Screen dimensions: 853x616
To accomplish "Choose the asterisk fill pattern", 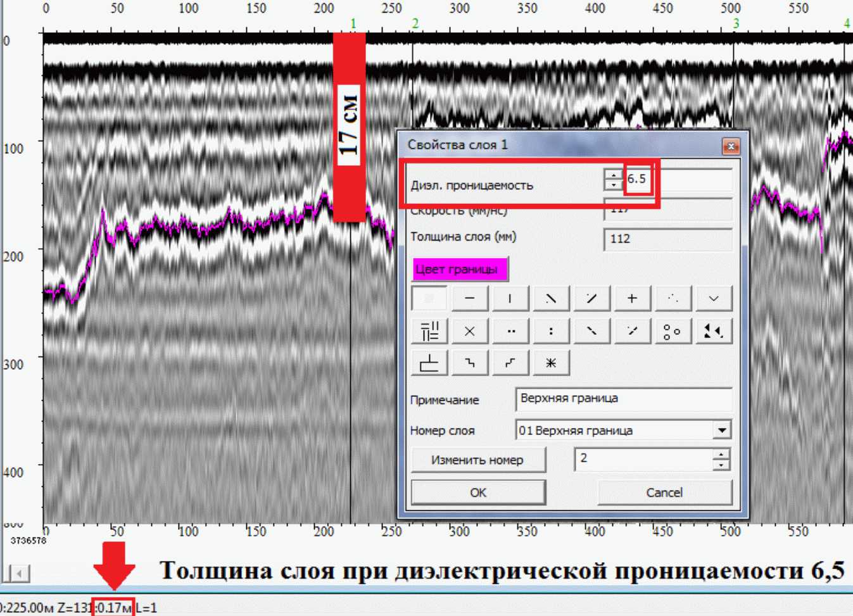I will click(550, 363).
